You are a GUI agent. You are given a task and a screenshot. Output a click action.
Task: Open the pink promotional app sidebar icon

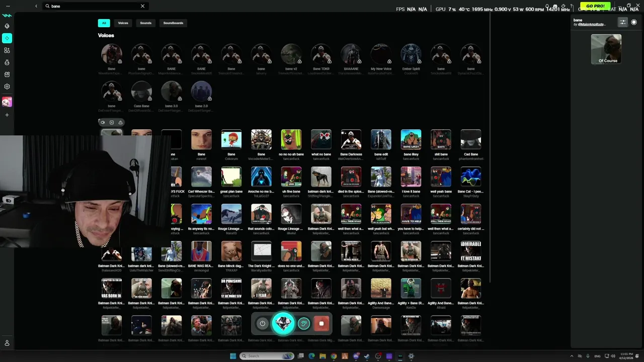(x=7, y=102)
